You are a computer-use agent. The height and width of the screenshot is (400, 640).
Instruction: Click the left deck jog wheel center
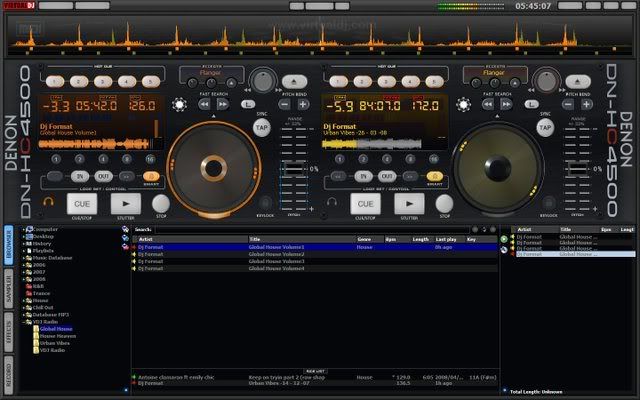point(213,168)
